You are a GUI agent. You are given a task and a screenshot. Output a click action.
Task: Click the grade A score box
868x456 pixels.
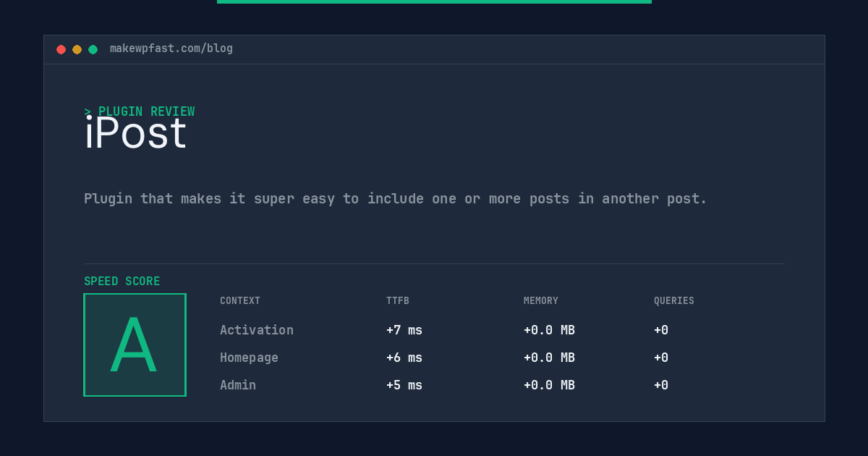[x=135, y=345]
